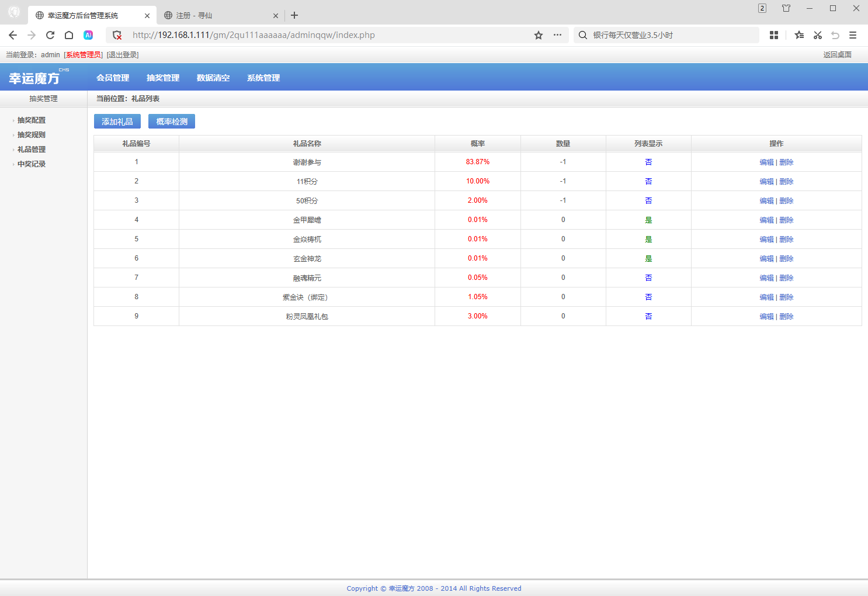
Task: Delete the 粉灵凤凰礼包 gift row
Action: [x=786, y=317]
